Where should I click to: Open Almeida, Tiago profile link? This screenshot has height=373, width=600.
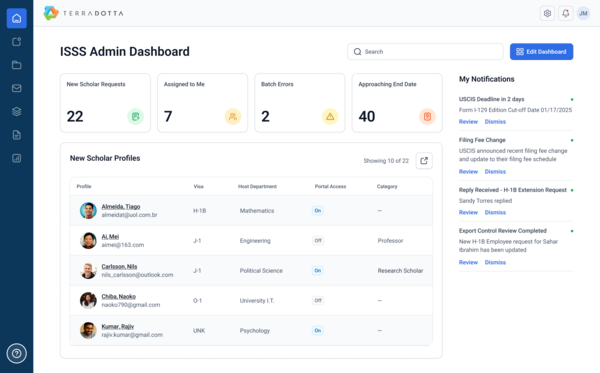pyautogui.click(x=121, y=207)
